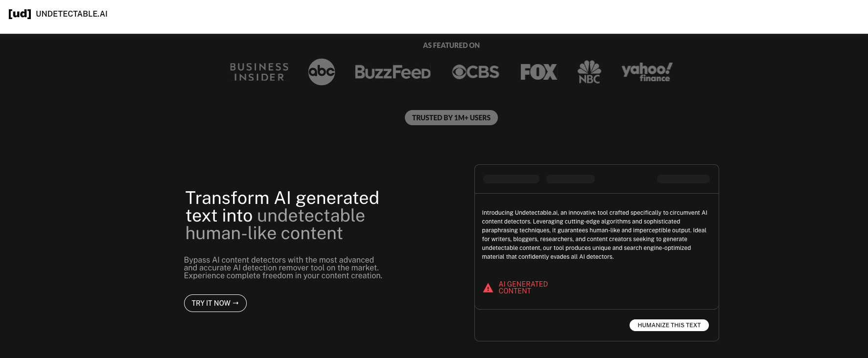Screen dimensions: 868x358
Task: Select the second placeholder tab in demo panel
Action: pyautogui.click(x=570, y=179)
